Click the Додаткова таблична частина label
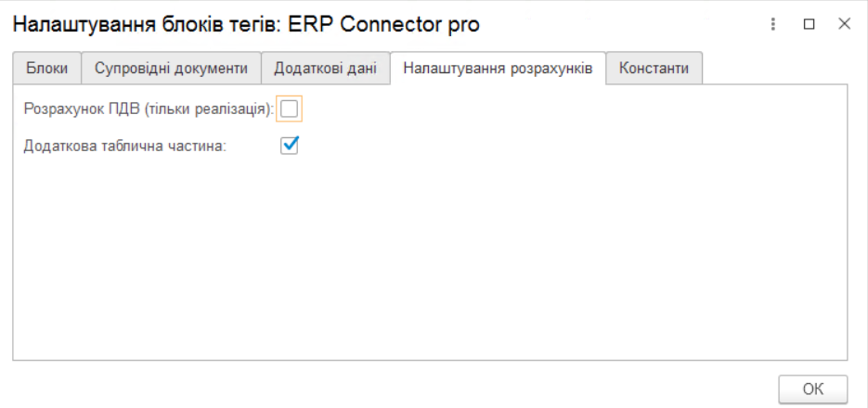Image resolution: width=868 pixels, height=408 pixels. pyautogui.click(x=125, y=145)
